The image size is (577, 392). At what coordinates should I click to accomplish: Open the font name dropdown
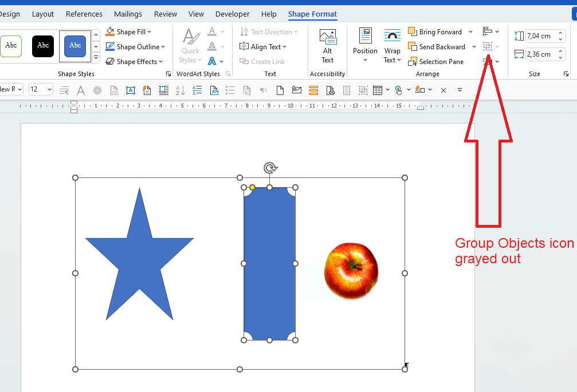pos(20,89)
